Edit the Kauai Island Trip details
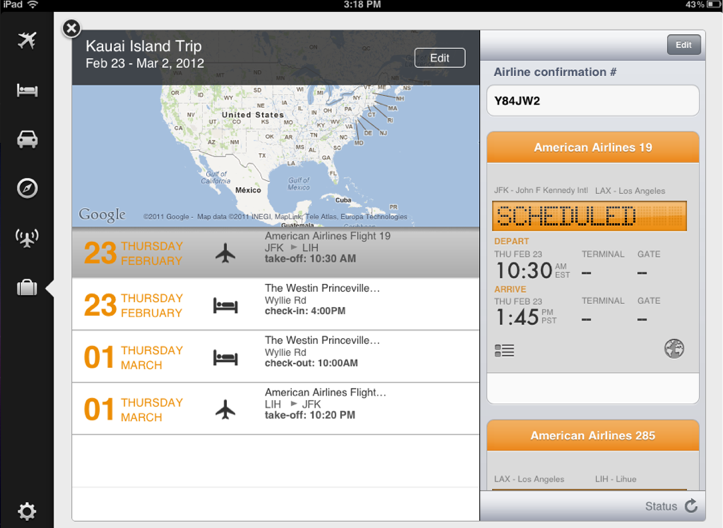Viewport: 723px width, 528px height. point(439,58)
